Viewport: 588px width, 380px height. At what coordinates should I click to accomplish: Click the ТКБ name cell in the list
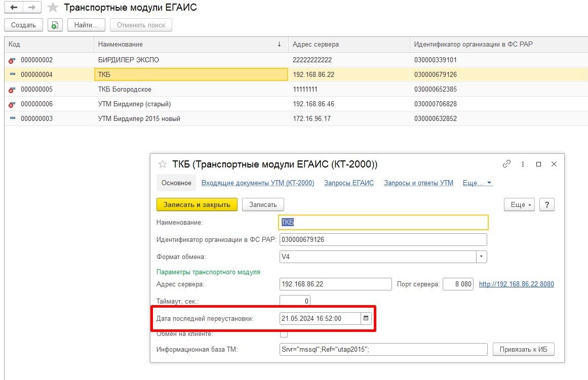coord(191,74)
